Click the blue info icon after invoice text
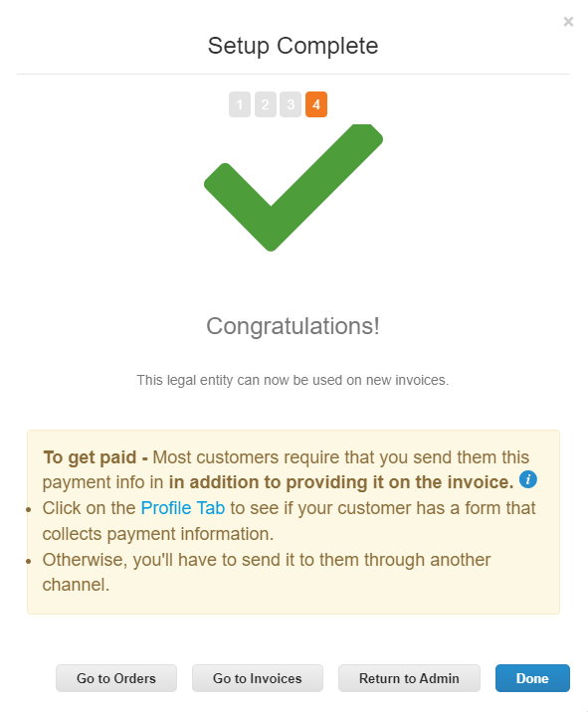 (528, 479)
